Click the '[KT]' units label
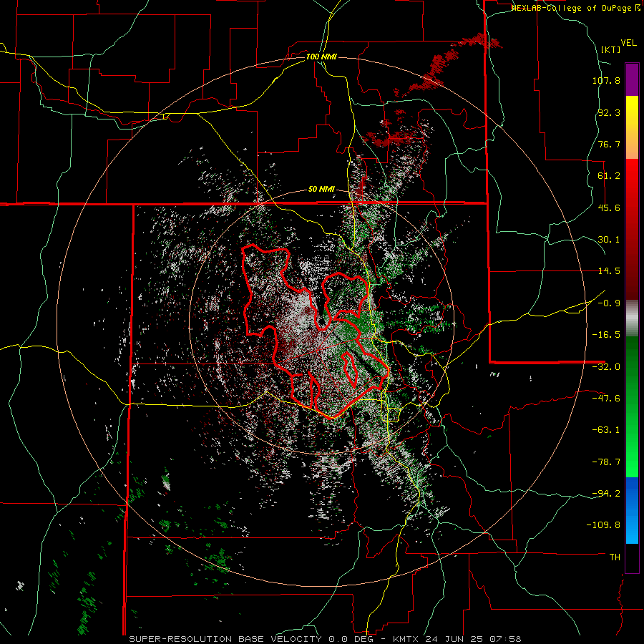Image resolution: width=644 pixels, height=644 pixels. click(x=611, y=49)
